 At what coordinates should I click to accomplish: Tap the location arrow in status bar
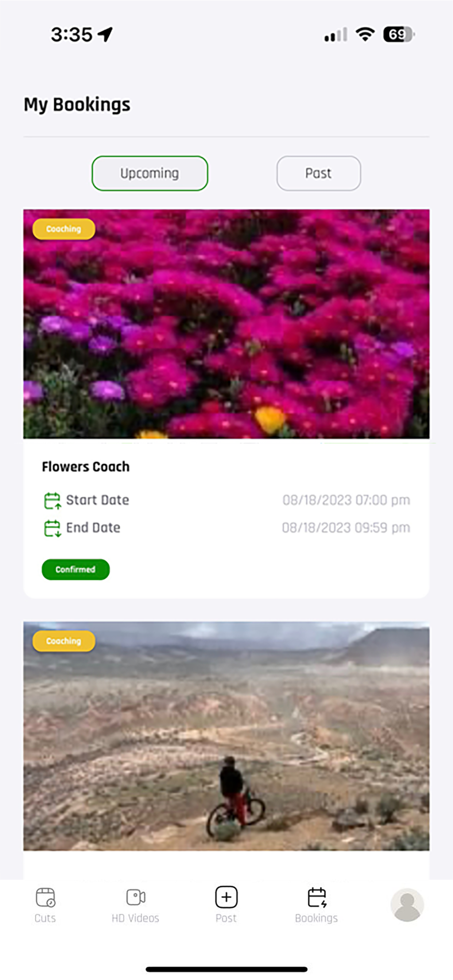(105, 34)
